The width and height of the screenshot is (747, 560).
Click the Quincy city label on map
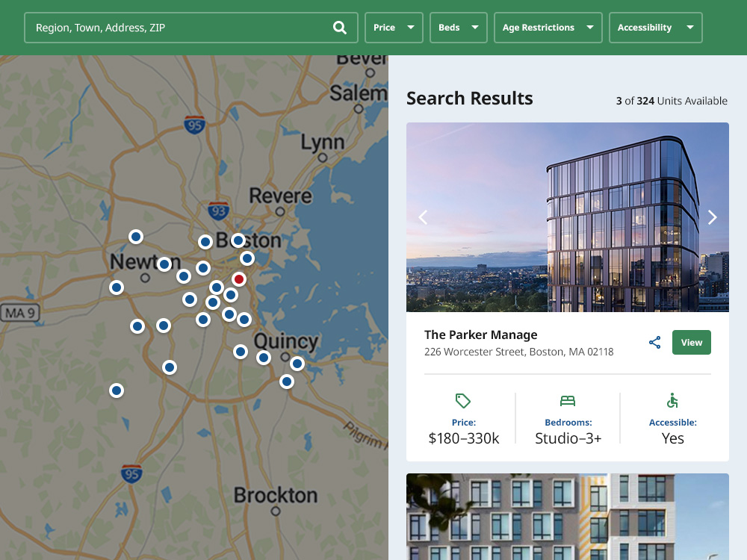[286, 342]
